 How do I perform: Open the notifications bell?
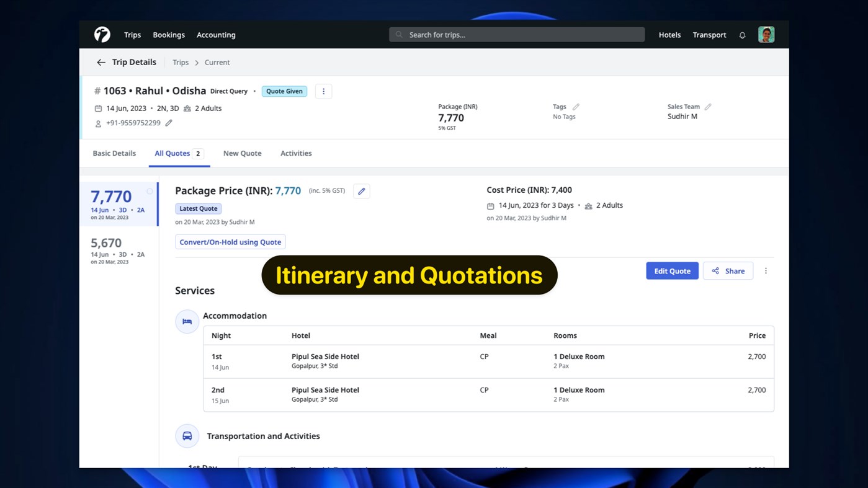(x=742, y=35)
